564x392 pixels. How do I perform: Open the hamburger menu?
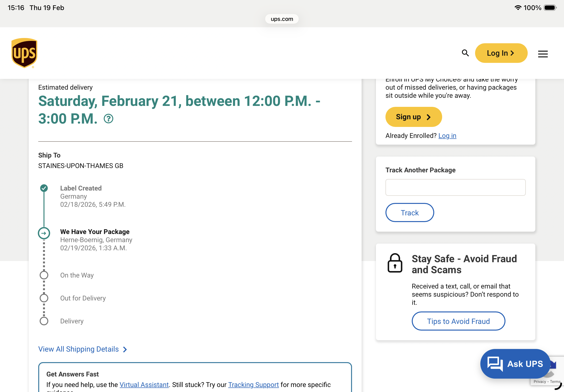click(x=543, y=54)
